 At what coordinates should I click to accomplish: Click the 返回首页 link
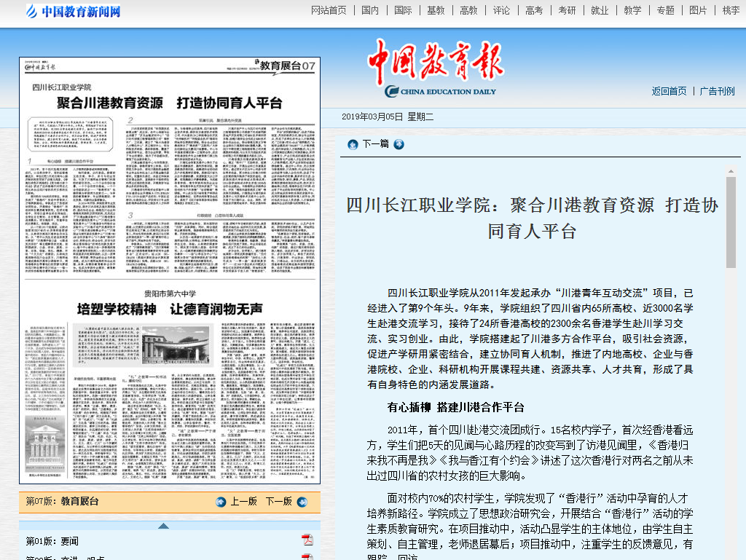coord(670,91)
